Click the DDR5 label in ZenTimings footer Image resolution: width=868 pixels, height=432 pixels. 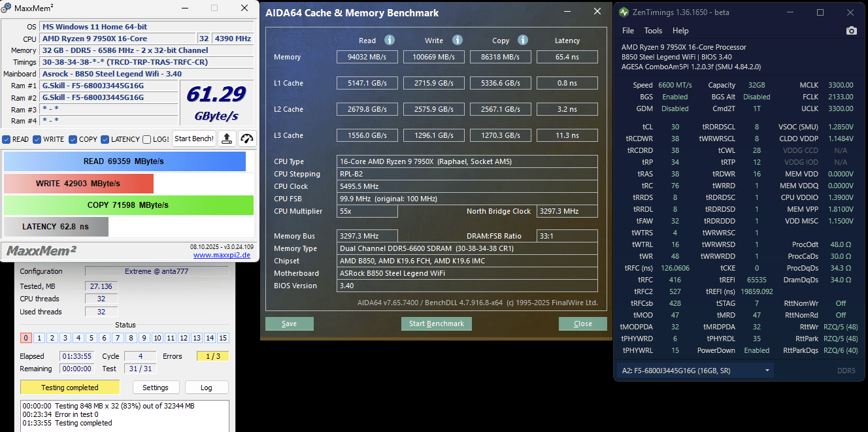(x=846, y=371)
